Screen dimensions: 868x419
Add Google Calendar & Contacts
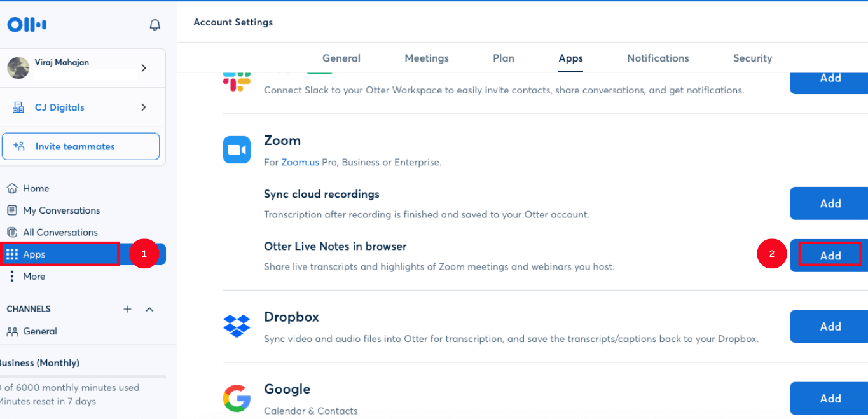tap(829, 399)
